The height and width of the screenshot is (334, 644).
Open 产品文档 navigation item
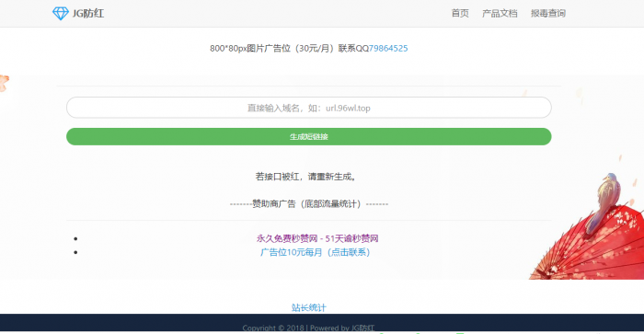coord(500,14)
